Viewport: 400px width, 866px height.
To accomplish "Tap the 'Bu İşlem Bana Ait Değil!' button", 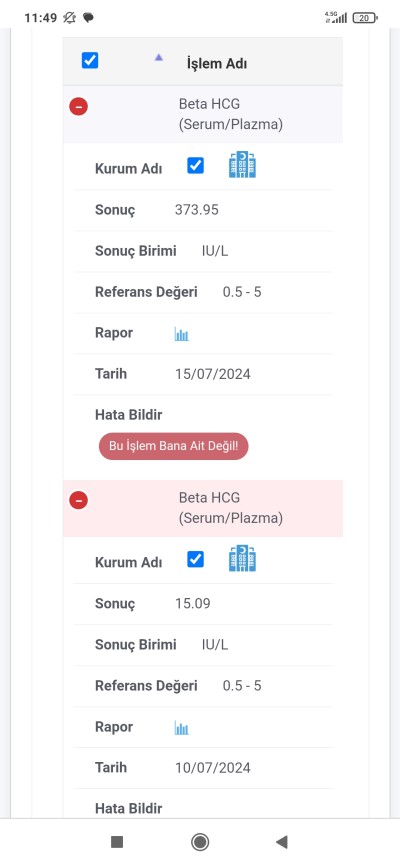I will click(x=173, y=446).
